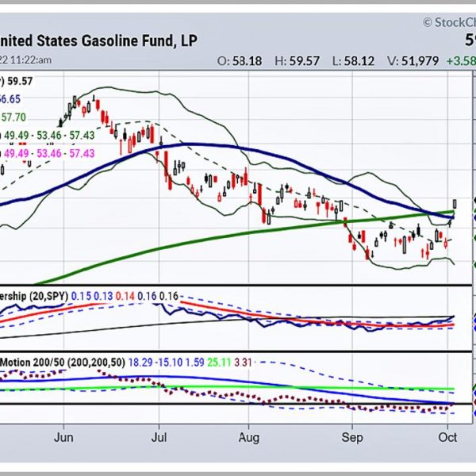This screenshot has height=476, width=476.
Task: Click the Jun label on the date axis
Action: [63, 438]
